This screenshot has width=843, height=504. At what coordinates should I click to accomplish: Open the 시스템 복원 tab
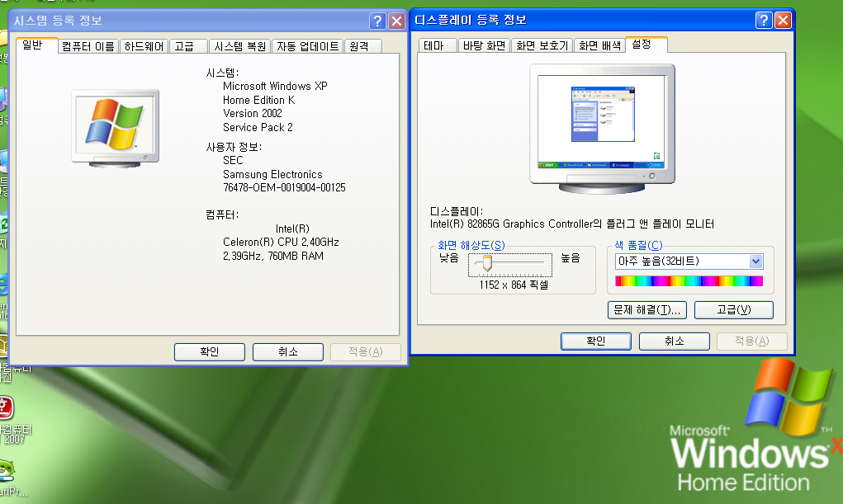pyautogui.click(x=239, y=47)
